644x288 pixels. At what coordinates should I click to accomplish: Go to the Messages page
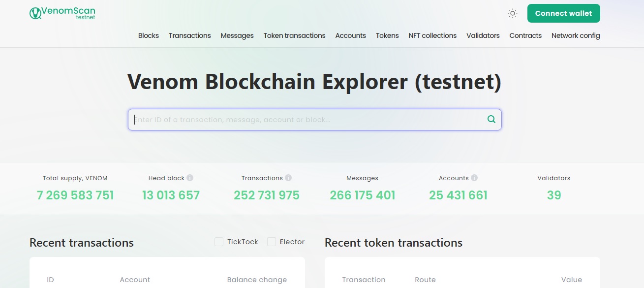(237, 35)
